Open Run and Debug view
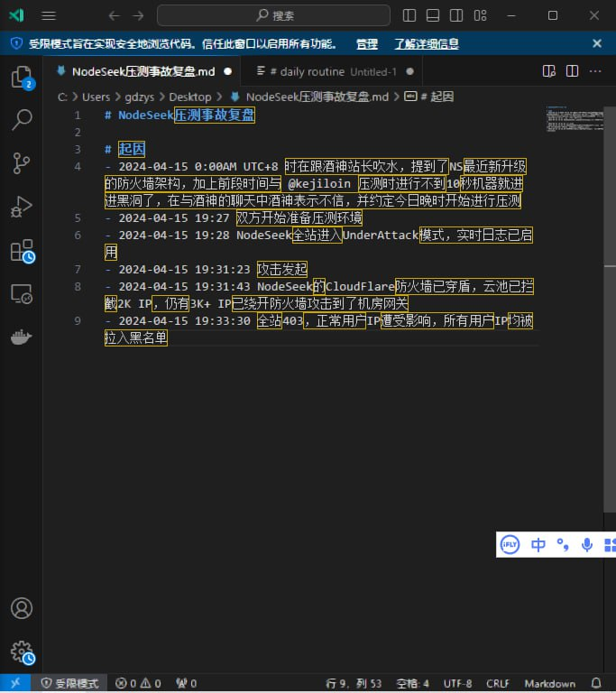The width and height of the screenshot is (616, 693). (x=22, y=207)
